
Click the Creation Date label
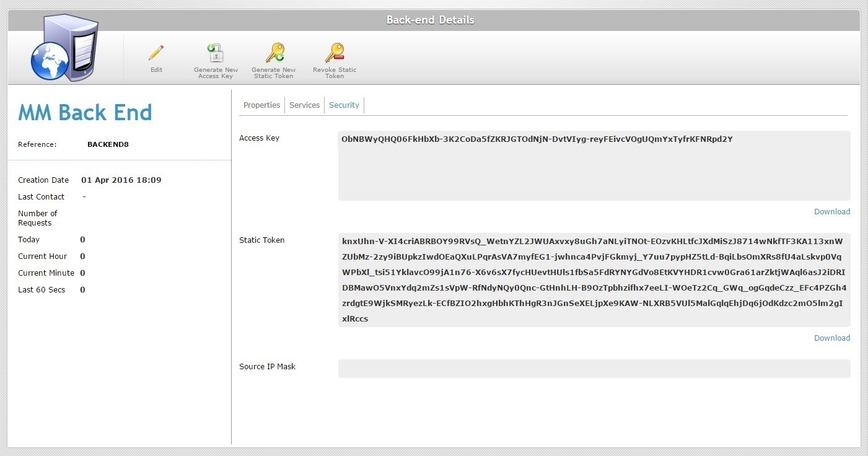pyautogui.click(x=43, y=180)
